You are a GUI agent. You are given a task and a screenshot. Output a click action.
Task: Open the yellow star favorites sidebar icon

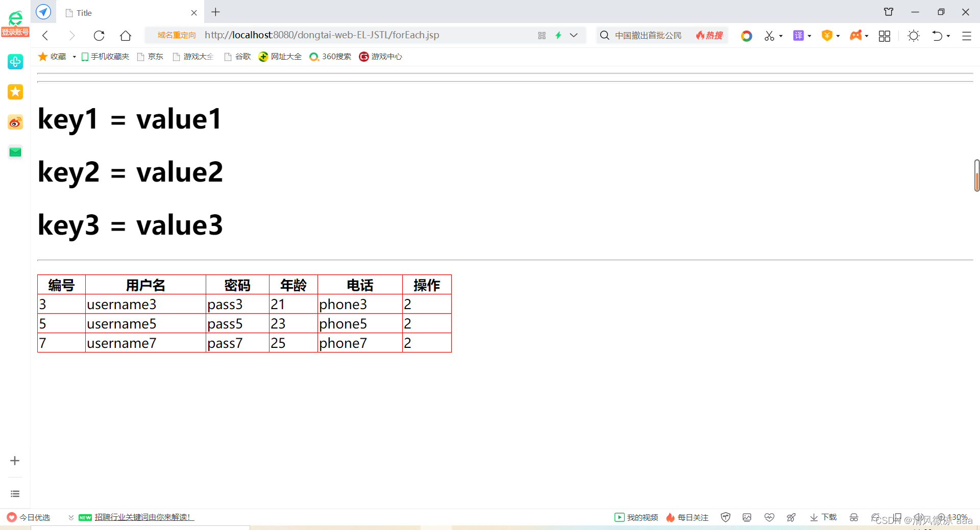(x=15, y=92)
